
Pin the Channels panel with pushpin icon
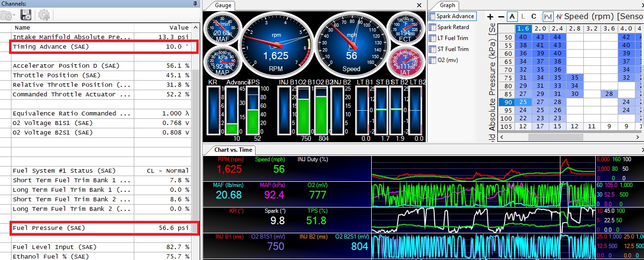(x=195, y=3)
